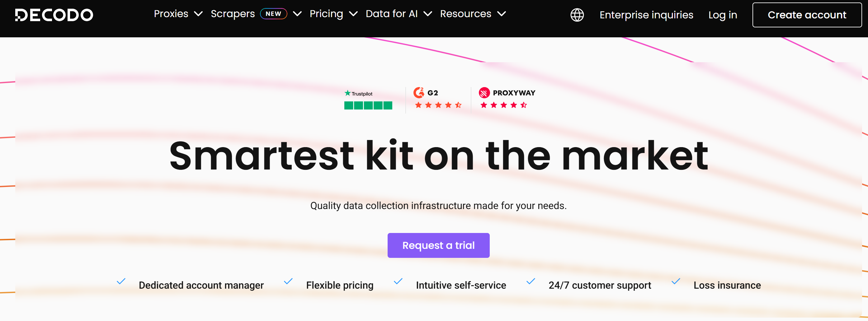Image resolution: width=868 pixels, height=321 pixels.
Task: Click the 24/7 customer support checkmark
Action: point(531,282)
